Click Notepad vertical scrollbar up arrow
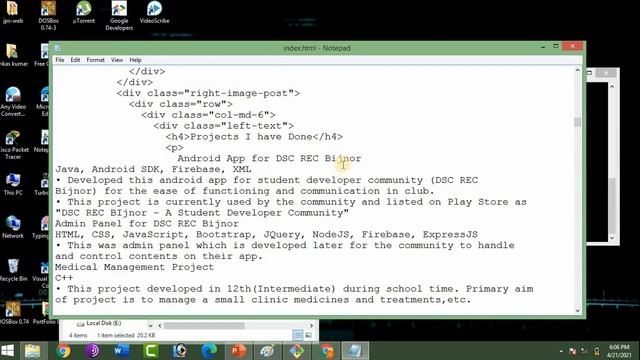 tap(578, 71)
